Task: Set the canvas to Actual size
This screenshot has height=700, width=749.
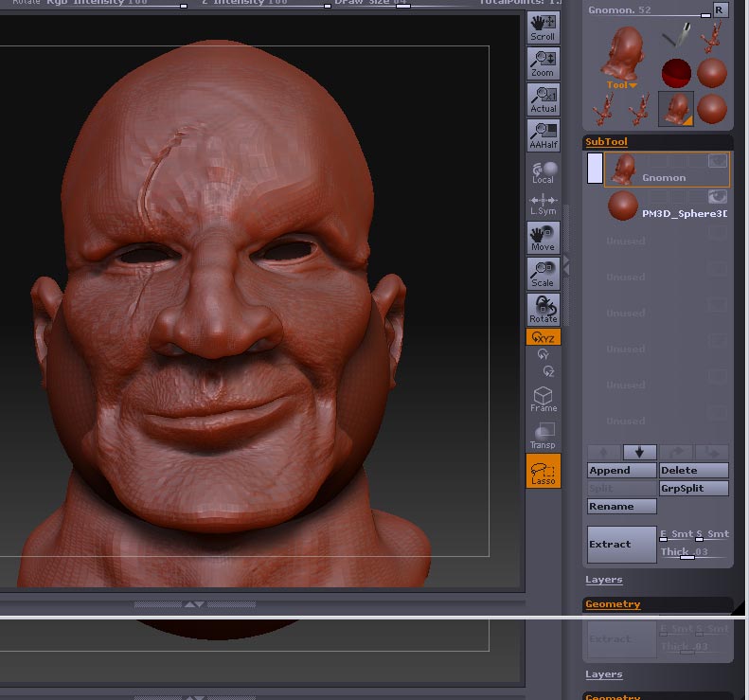Action: pyautogui.click(x=544, y=99)
